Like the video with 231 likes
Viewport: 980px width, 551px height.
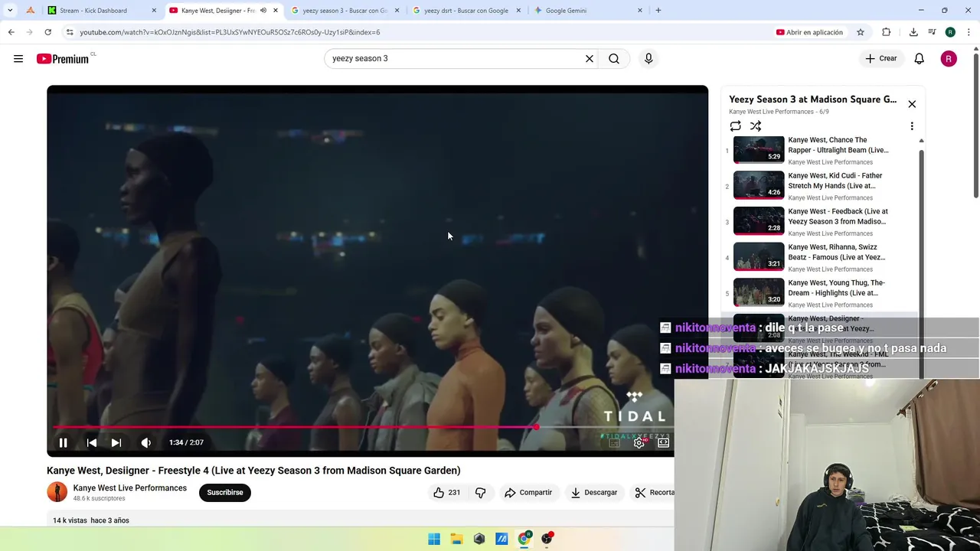coord(447,493)
